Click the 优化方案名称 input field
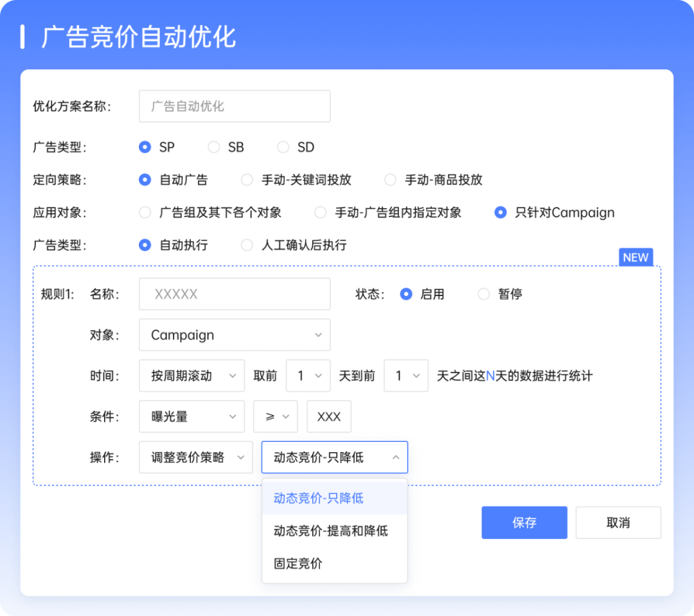 click(x=235, y=107)
